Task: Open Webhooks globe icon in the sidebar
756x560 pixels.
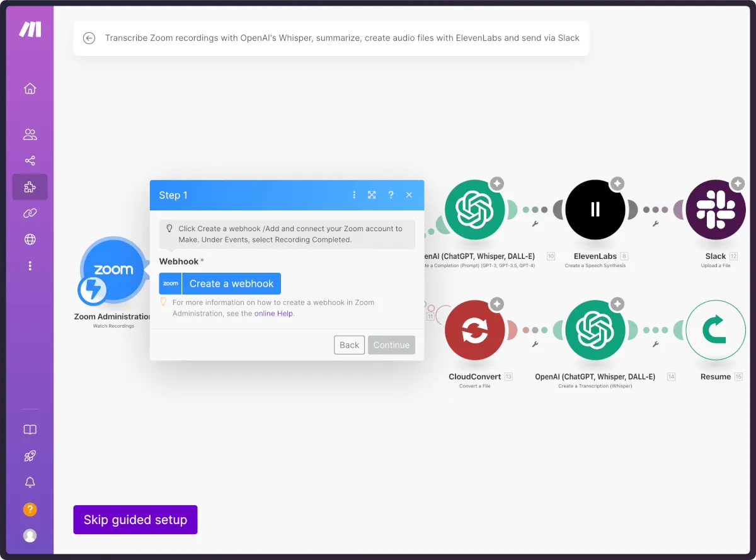Action: tap(30, 239)
